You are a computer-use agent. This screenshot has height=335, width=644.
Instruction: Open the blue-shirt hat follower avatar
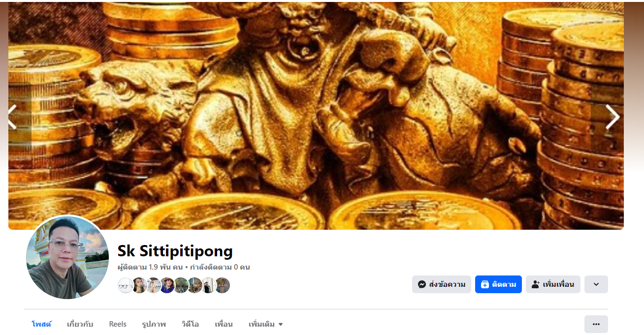pos(167,285)
